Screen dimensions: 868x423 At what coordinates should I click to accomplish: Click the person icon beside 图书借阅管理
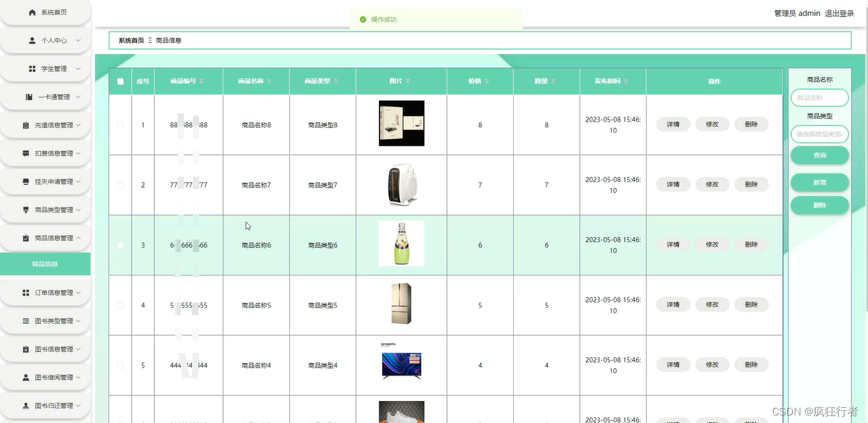point(26,378)
